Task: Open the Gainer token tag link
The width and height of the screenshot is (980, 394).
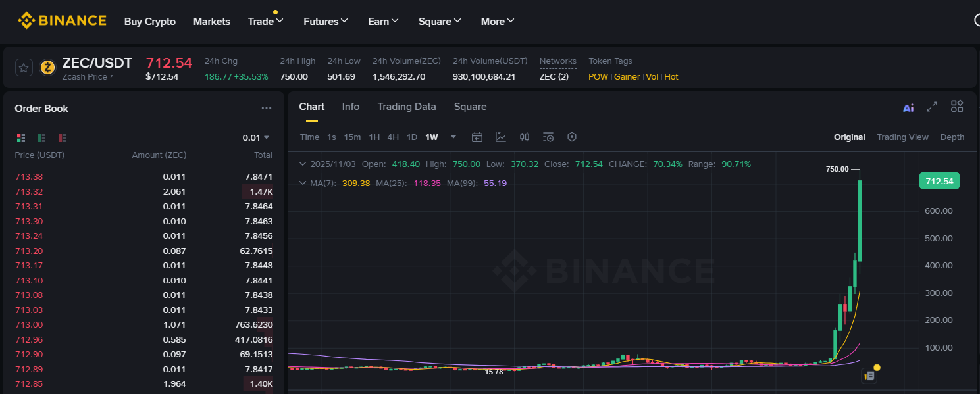Action: tap(627, 76)
